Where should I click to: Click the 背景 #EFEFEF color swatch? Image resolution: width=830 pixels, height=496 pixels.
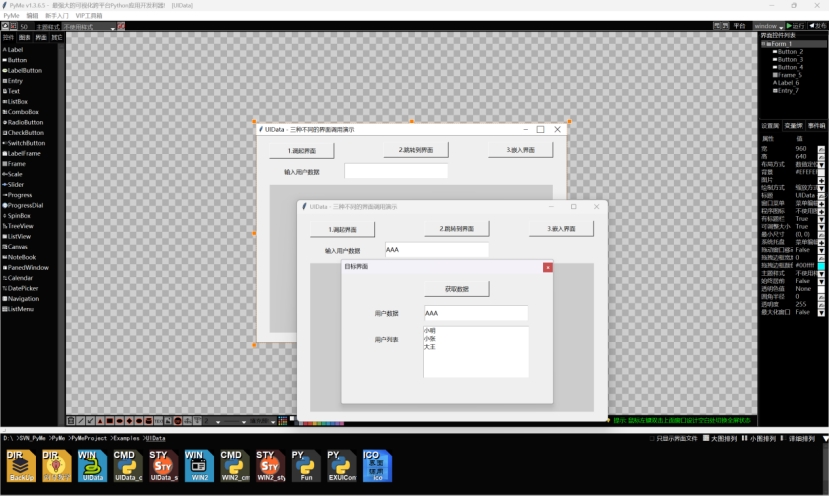(x=822, y=173)
